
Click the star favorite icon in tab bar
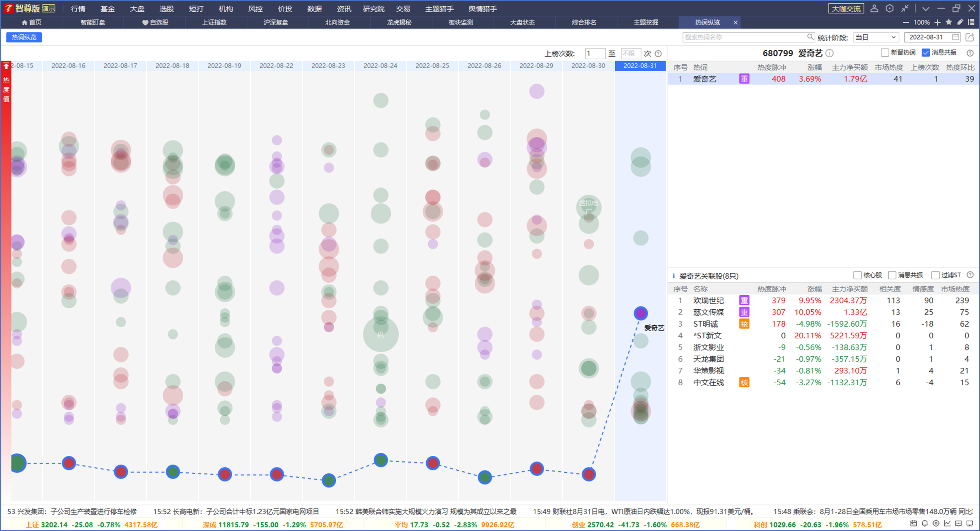949,22
